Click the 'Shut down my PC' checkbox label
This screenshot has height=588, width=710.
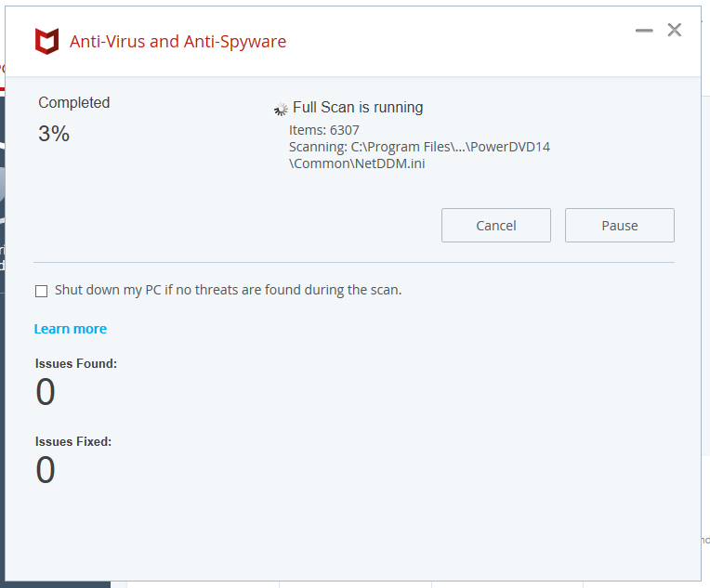pyautogui.click(x=228, y=290)
